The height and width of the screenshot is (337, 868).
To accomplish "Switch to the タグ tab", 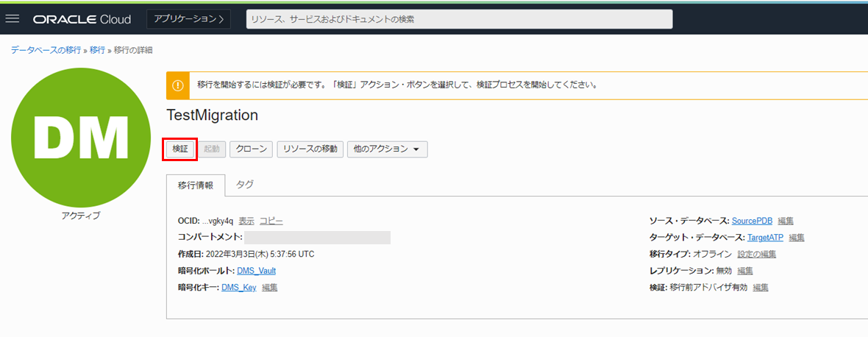I will click(x=245, y=185).
